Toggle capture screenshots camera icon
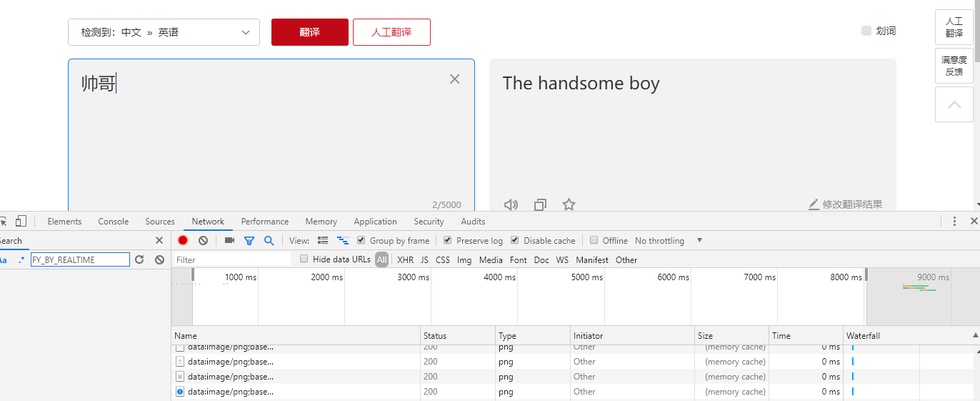980x401 pixels. (229, 241)
